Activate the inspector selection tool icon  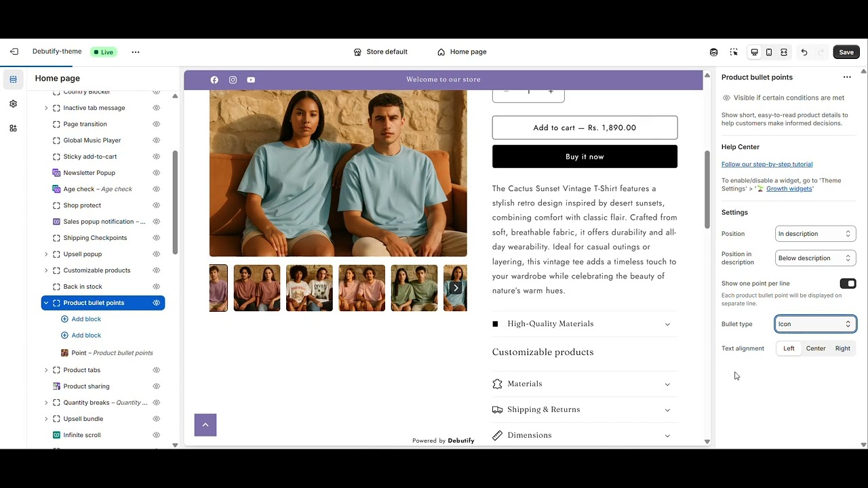734,52
